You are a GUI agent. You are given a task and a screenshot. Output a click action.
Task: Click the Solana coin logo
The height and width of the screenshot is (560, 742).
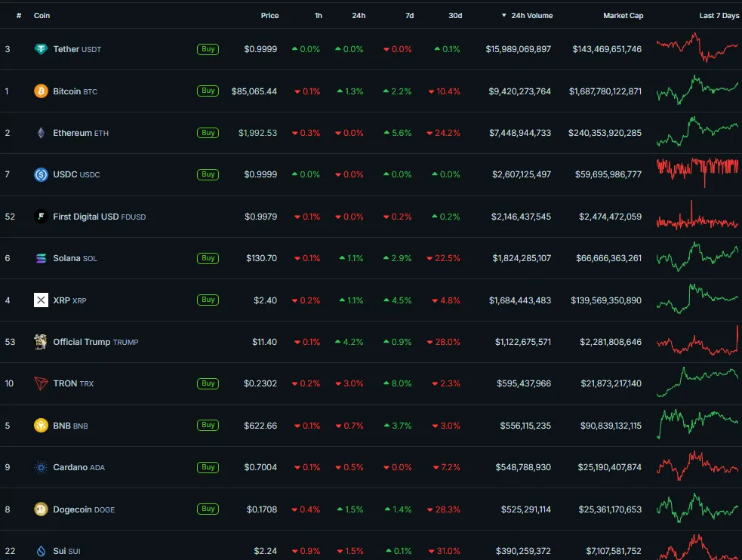42,258
